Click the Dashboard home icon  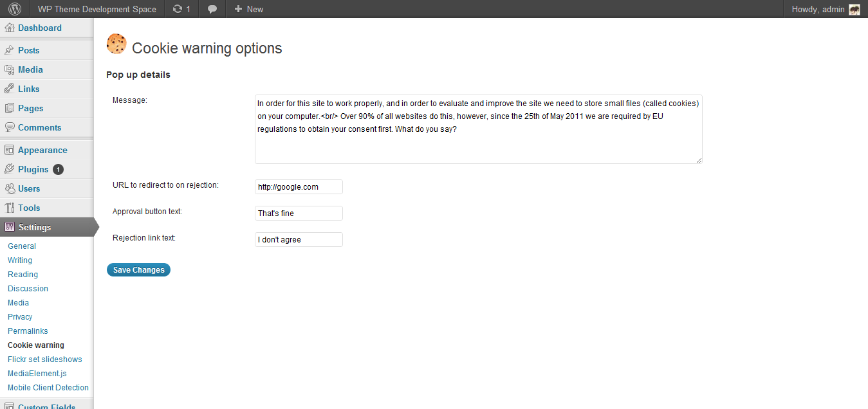point(10,28)
